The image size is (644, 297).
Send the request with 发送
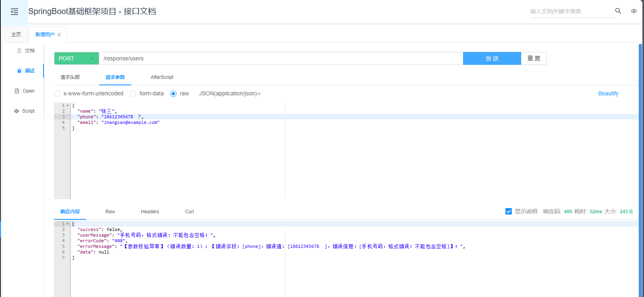coord(492,58)
